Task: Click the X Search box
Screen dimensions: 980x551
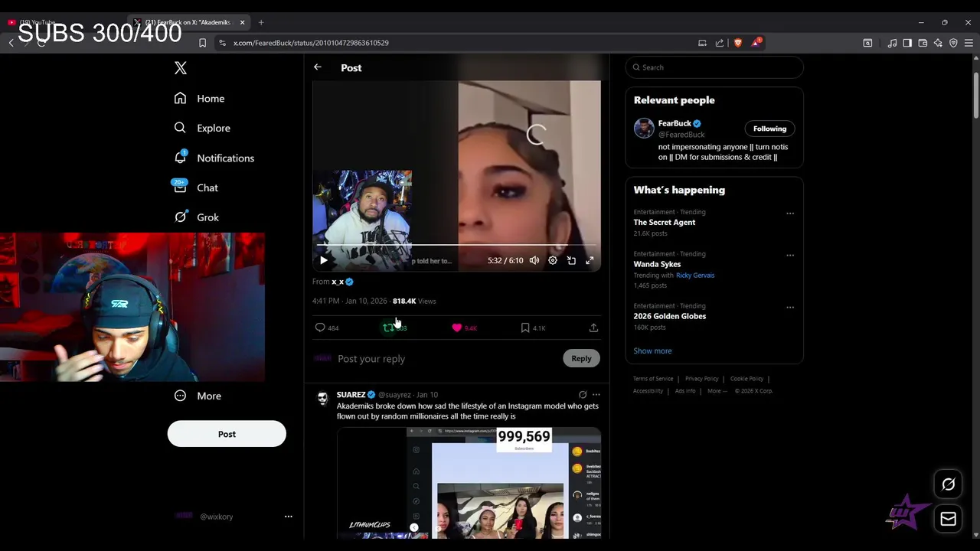Action: [714, 67]
